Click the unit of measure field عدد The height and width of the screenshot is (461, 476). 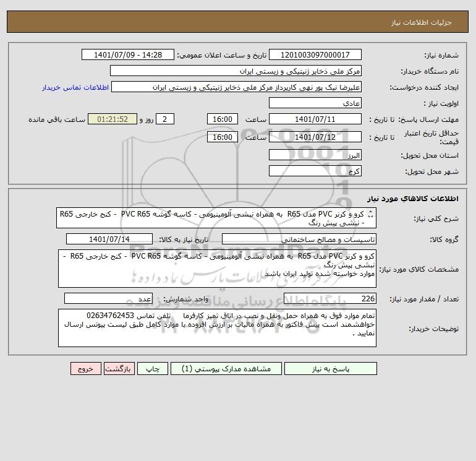(108, 298)
